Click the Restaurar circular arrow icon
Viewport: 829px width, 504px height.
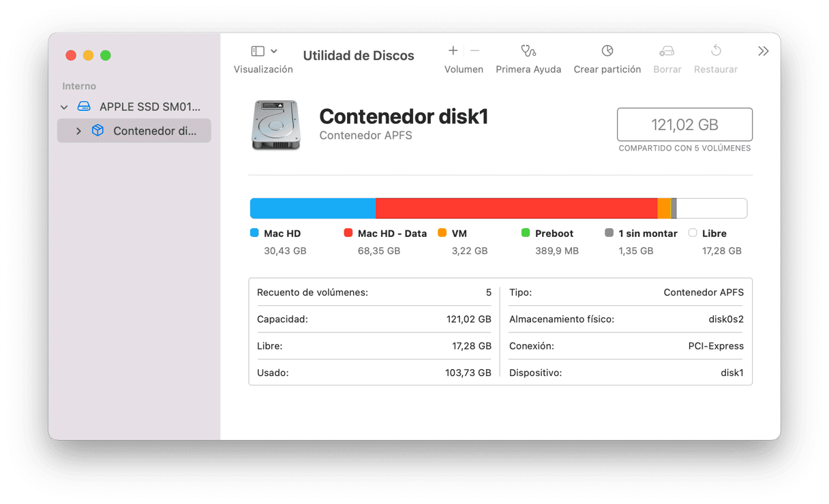point(716,50)
